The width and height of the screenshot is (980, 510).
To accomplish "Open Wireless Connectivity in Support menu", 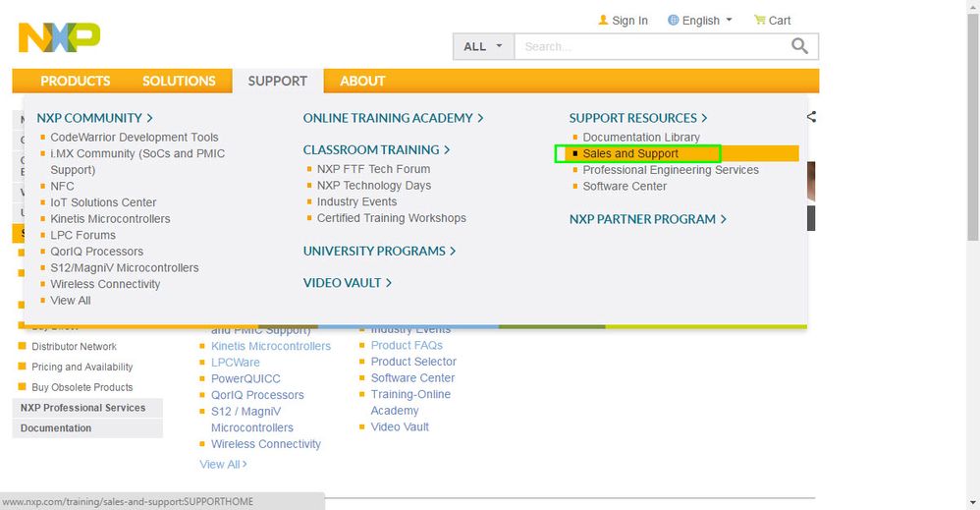I will click(105, 283).
